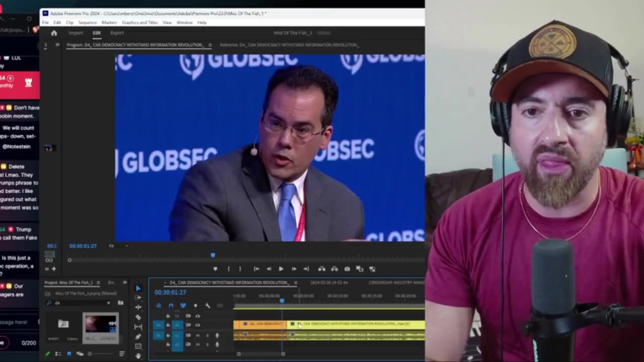
Task: Open the Sequence menu
Action: click(x=88, y=23)
